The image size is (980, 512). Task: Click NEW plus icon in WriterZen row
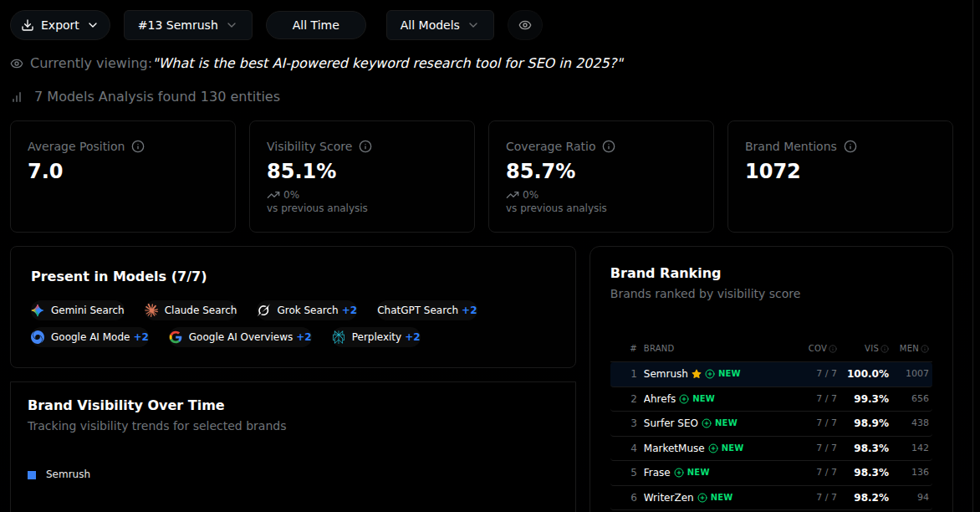point(702,498)
